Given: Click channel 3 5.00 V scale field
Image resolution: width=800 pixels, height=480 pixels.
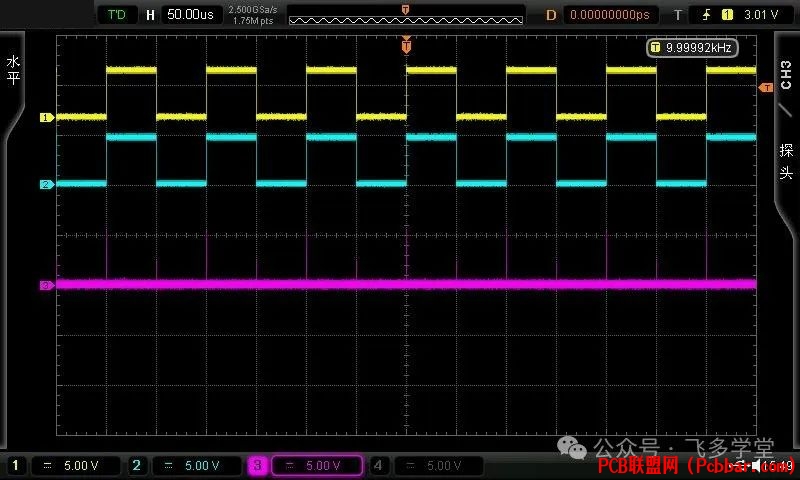Looking at the screenshot, I should [x=317, y=465].
